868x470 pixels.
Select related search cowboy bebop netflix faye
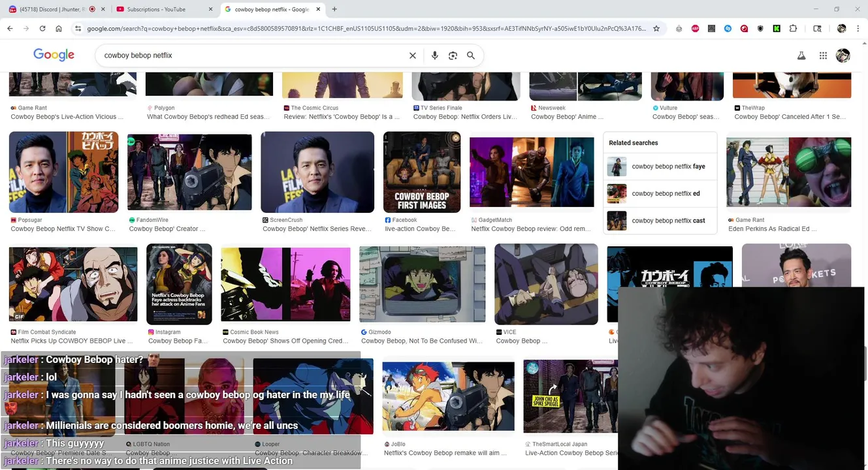tap(660, 166)
